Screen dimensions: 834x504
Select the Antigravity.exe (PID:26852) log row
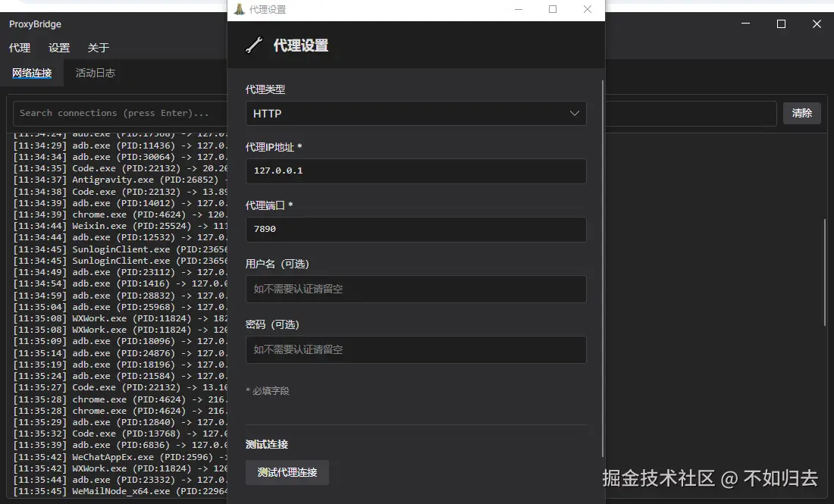point(121,180)
